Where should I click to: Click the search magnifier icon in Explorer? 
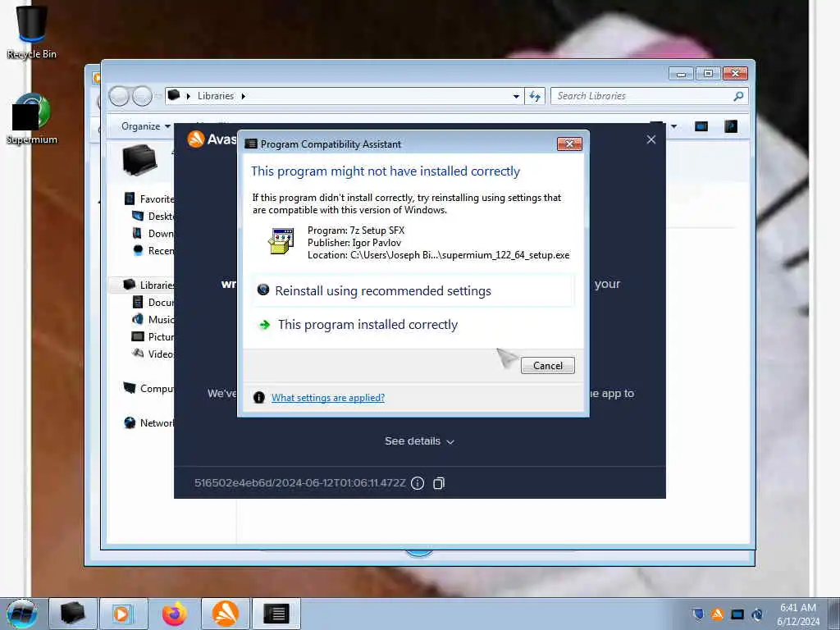pyautogui.click(x=739, y=96)
